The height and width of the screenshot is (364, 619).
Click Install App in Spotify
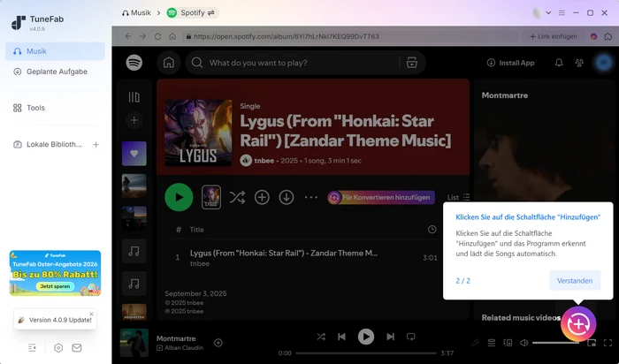pyautogui.click(x=511, y=63)
